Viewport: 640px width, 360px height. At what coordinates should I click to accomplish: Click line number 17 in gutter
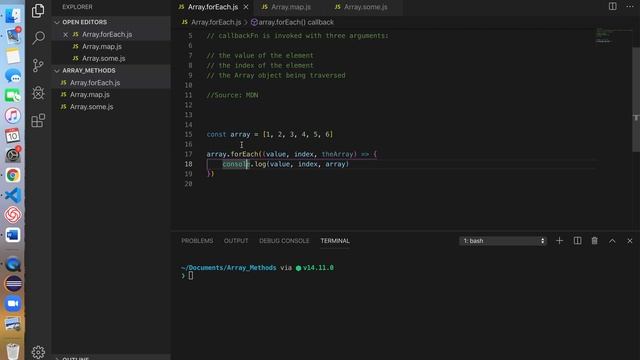188,154
